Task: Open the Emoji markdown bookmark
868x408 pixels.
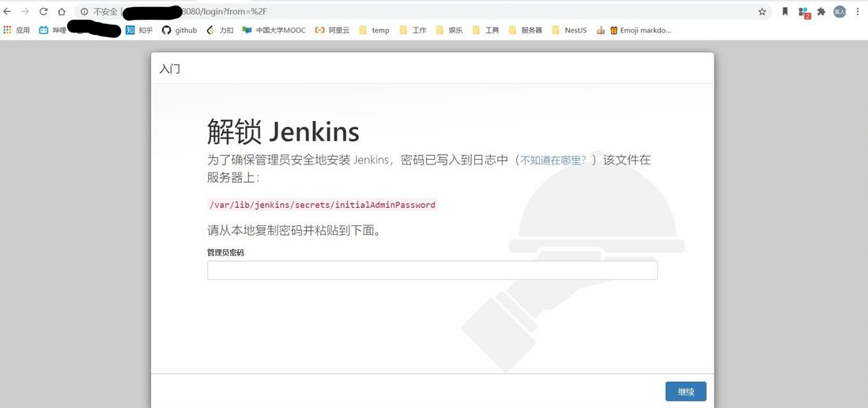Action: pyautogui.click(x=641, y=31)
